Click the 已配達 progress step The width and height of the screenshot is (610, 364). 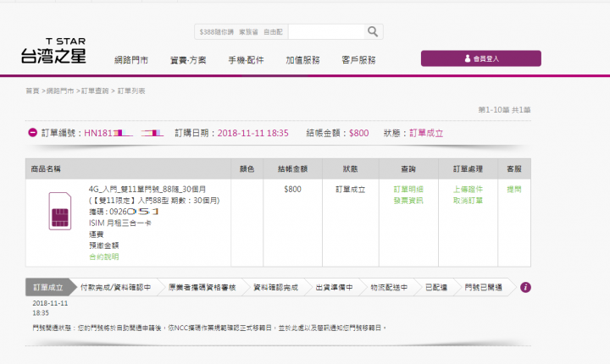pyautogui.click(x=436, y=287)
